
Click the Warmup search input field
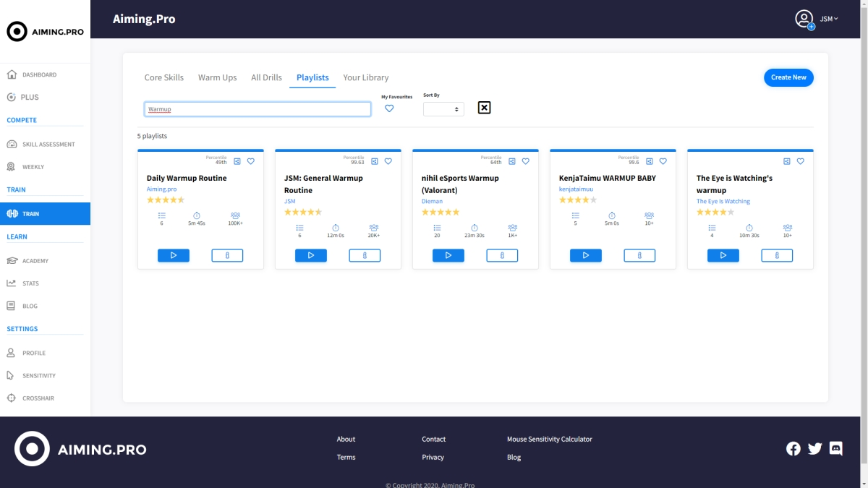click(258, 109)
